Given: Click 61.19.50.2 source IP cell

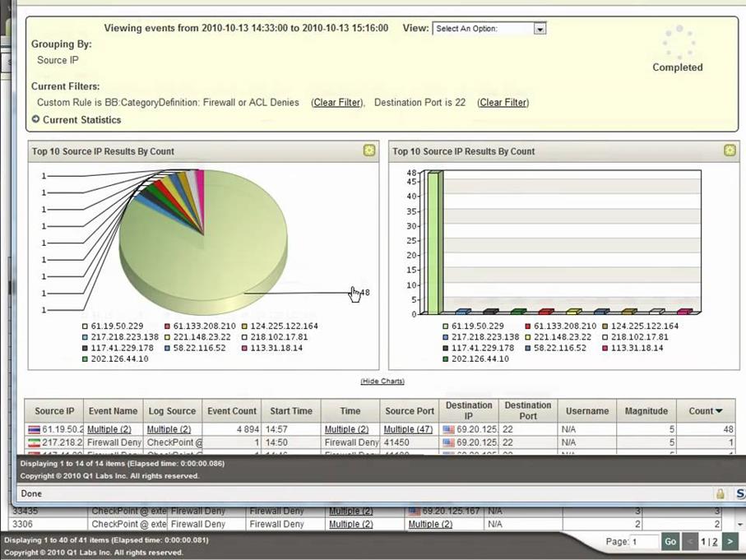Looking at the screenshot, I should [x=54, y=429].
